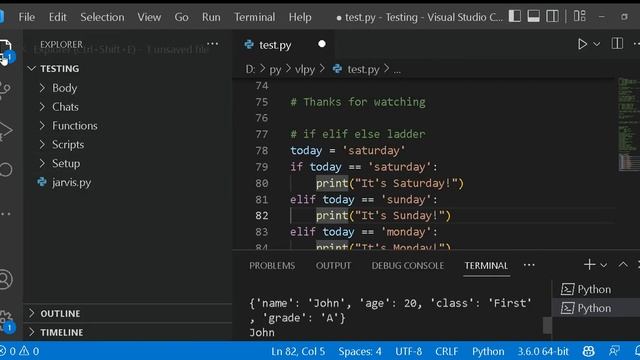
Task: Maximize the panel with the up chevron
Action: (623, 265)
